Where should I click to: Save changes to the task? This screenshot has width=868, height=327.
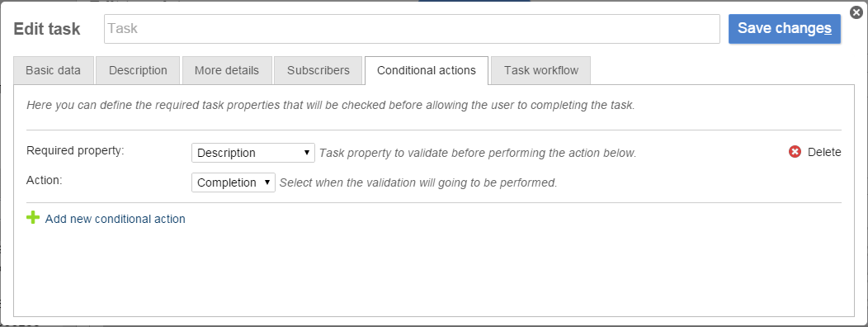coord(785,29)
